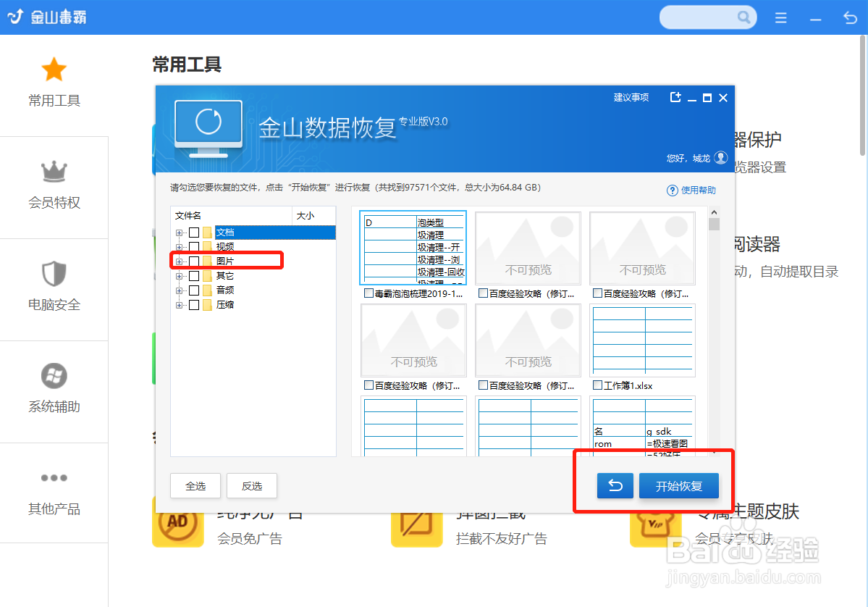Click the 电脑安全 shield icon

[x=54, y=274]
